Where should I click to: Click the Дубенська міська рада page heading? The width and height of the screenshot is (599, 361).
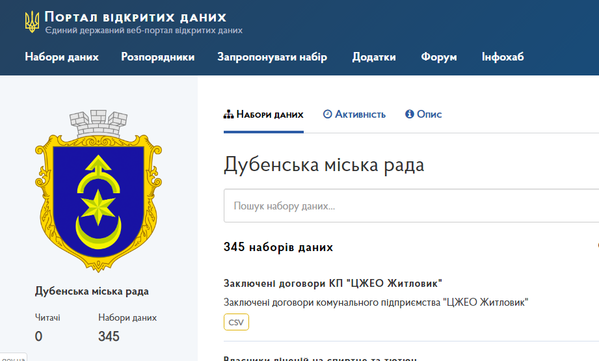point(324,165)
